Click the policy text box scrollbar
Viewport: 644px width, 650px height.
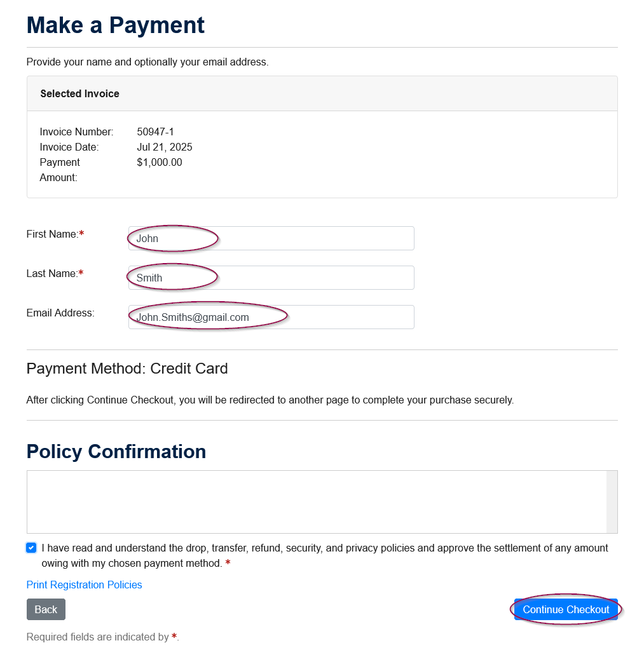pyautogui.click(x=612, y=502)
